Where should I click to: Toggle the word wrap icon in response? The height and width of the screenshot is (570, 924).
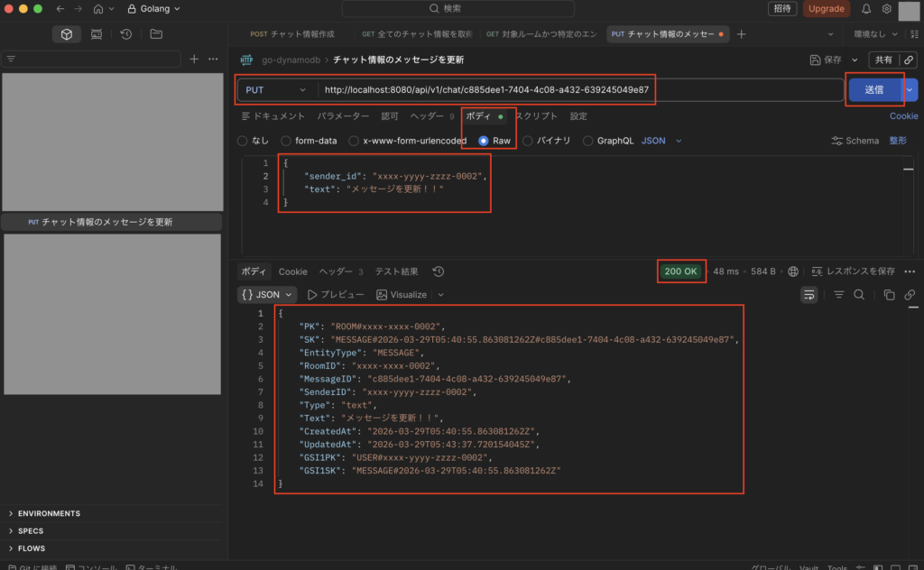pyautogui.click(x=809, y=295)
